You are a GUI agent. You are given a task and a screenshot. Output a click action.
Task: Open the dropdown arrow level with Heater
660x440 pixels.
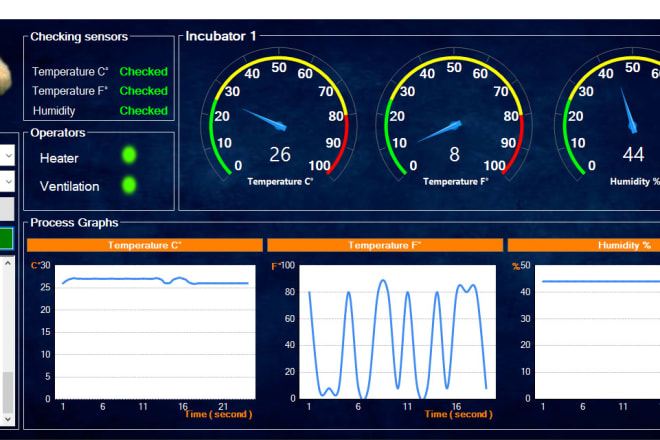(8, 156)
